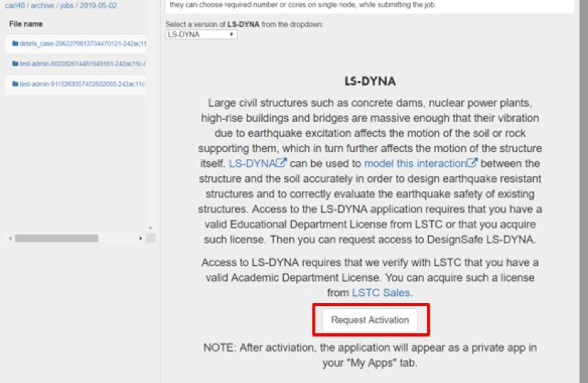
Task: Click the file list horizontal scrollbar thumb
Action: 56,238
